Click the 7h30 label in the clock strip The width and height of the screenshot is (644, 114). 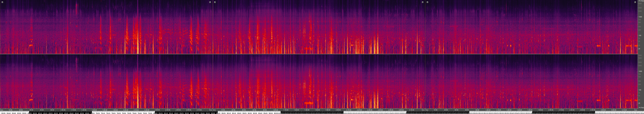[x=124, y=113]
